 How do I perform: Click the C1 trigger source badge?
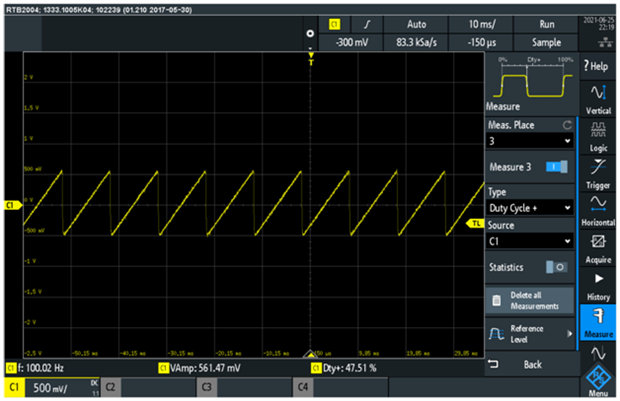[x=335, y=25]
